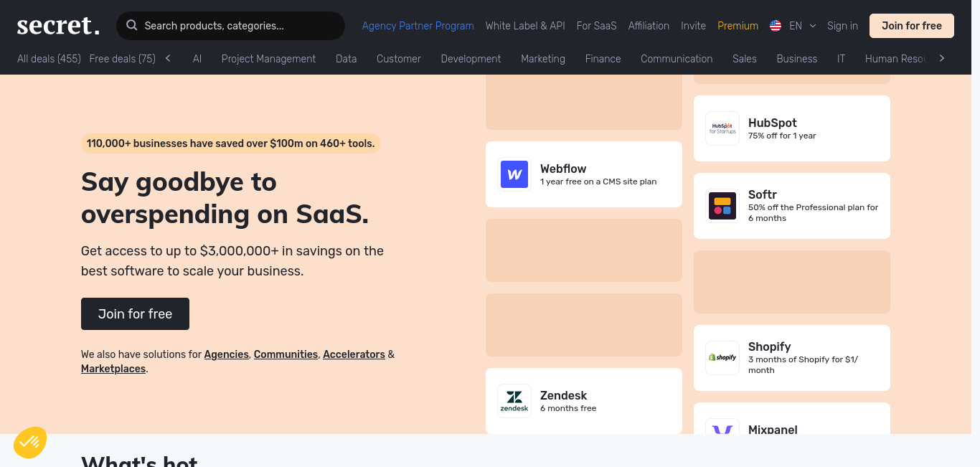Open the Softr logo icon

(x=722, y=206)
